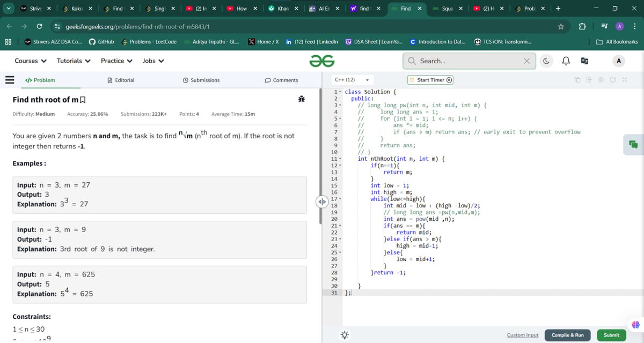Click the panel splitter handle icon
644x343 pixels.
click(x=321, y=202)
